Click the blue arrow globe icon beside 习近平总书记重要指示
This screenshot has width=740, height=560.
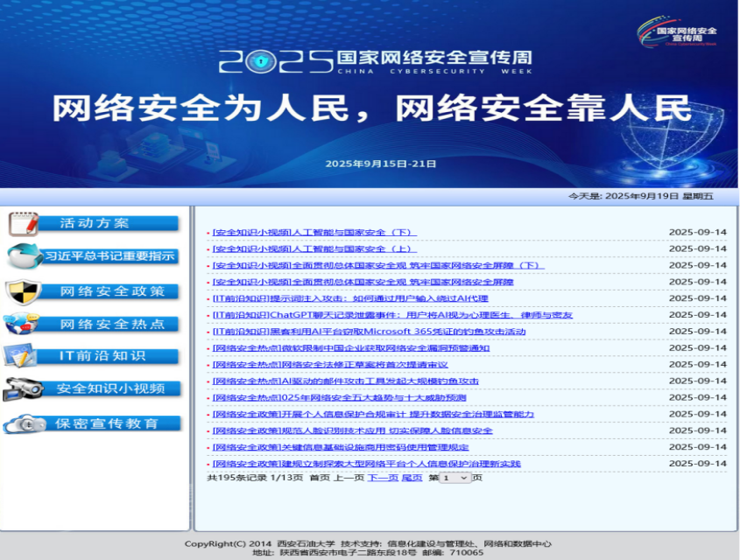[23, 256]
